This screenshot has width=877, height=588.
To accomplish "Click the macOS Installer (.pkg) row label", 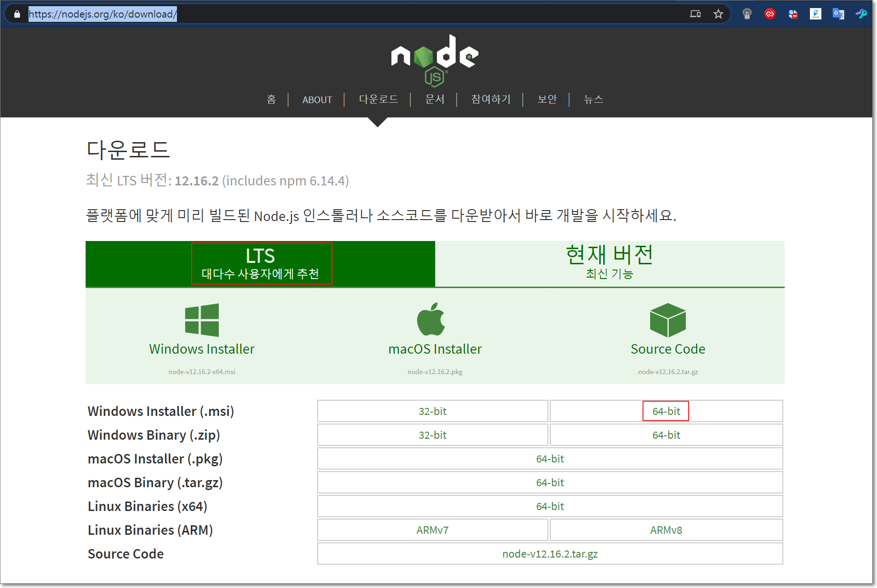I will click(x=155, y=459).
